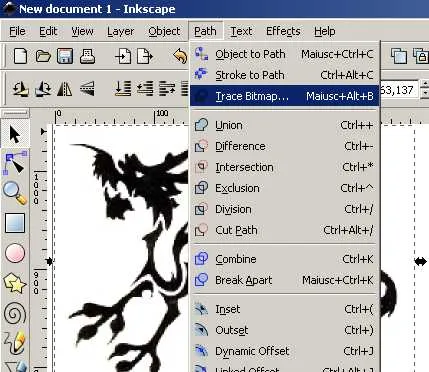The height and width of the screenshot is (372, 429).
Task: Click the coordinate value input field
Action: pyautogui.click(x=399, y=90)
